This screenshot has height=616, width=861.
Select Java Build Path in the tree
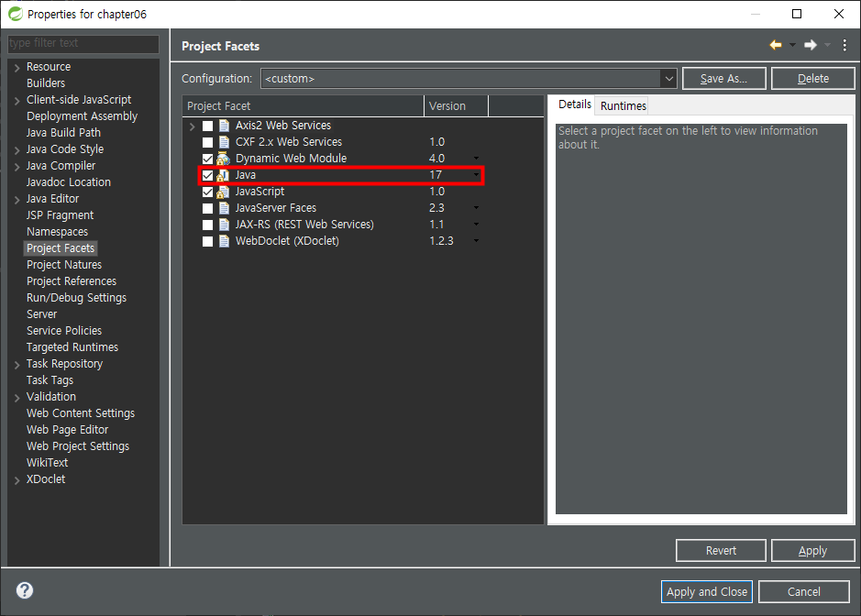pyautogui.click(x=63, y=133)
